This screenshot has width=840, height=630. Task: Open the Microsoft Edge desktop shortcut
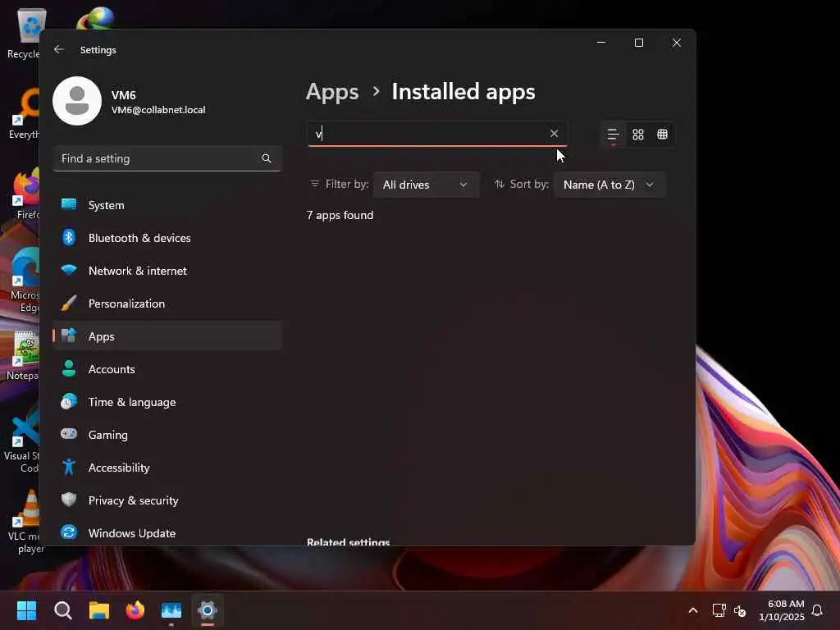pos(24,280)
